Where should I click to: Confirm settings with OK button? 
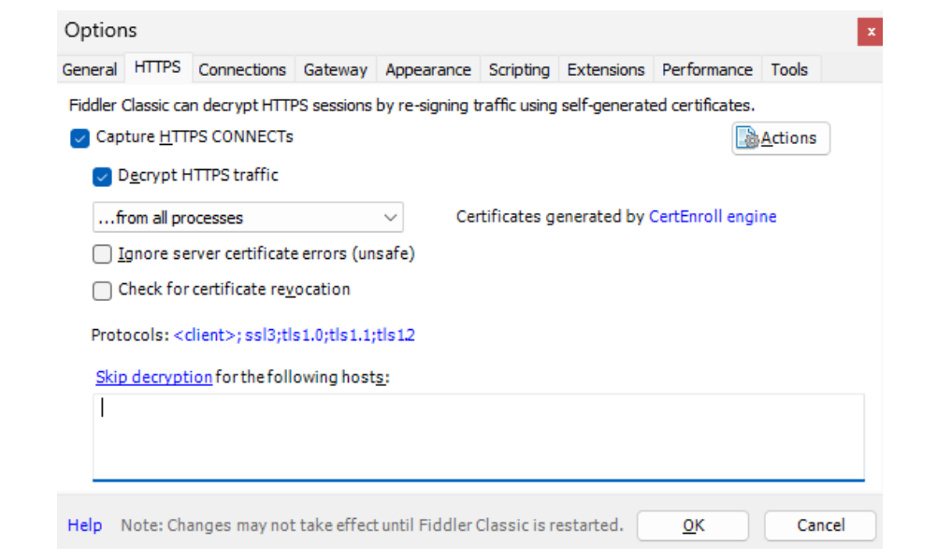point(693,525)
